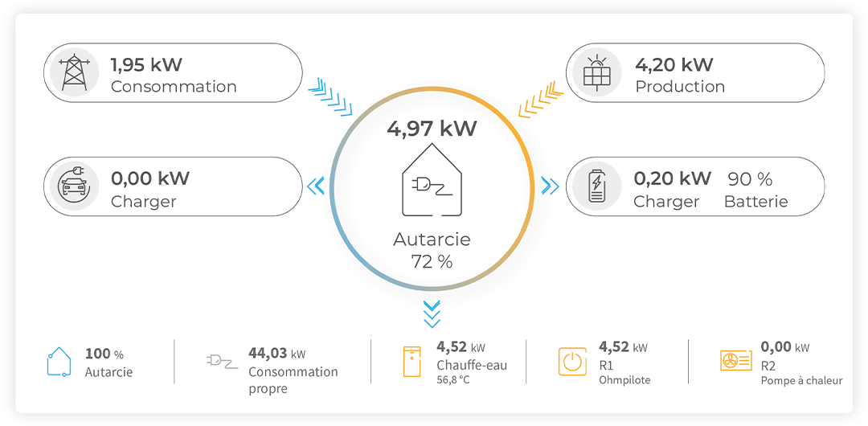Click the 56,8 °C temperature reading
Screen dimensions: 868x426
point(452,380)
